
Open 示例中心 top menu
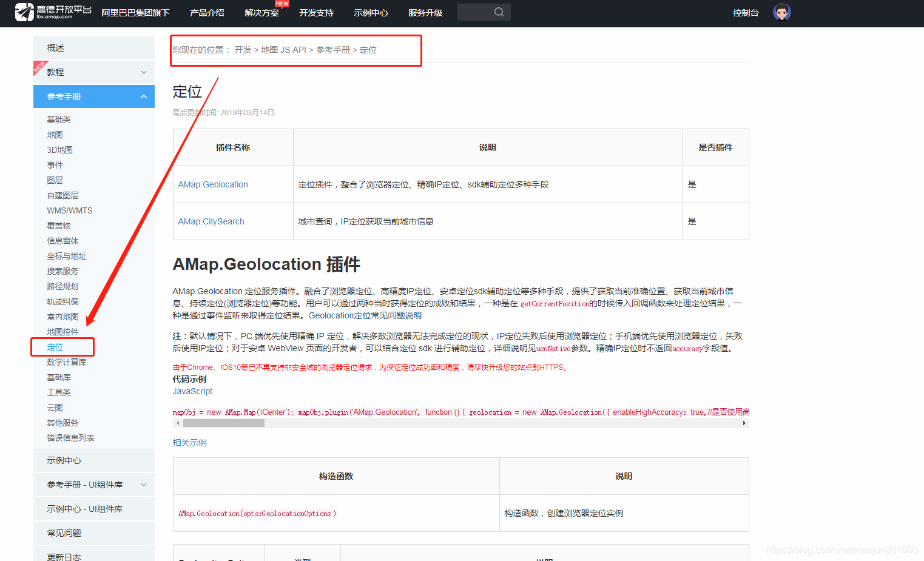tap(371, 13)
